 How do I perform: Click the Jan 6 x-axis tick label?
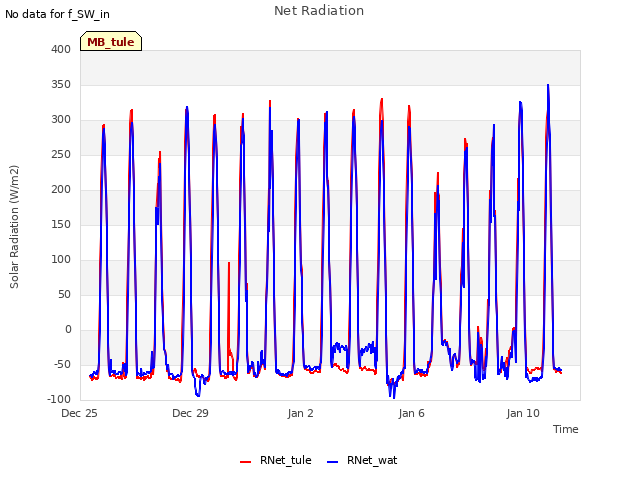(411, 413)
